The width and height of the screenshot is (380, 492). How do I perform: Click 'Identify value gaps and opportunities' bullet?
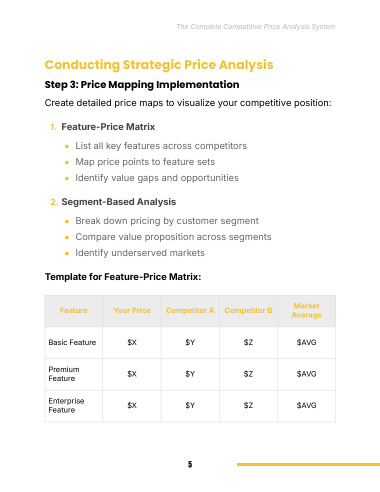click(157, 178)
